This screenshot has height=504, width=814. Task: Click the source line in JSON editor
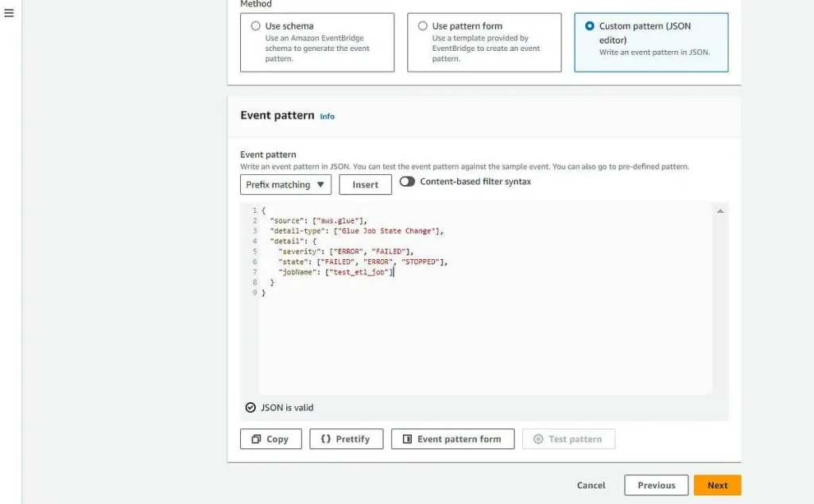(x=318, y=220)
